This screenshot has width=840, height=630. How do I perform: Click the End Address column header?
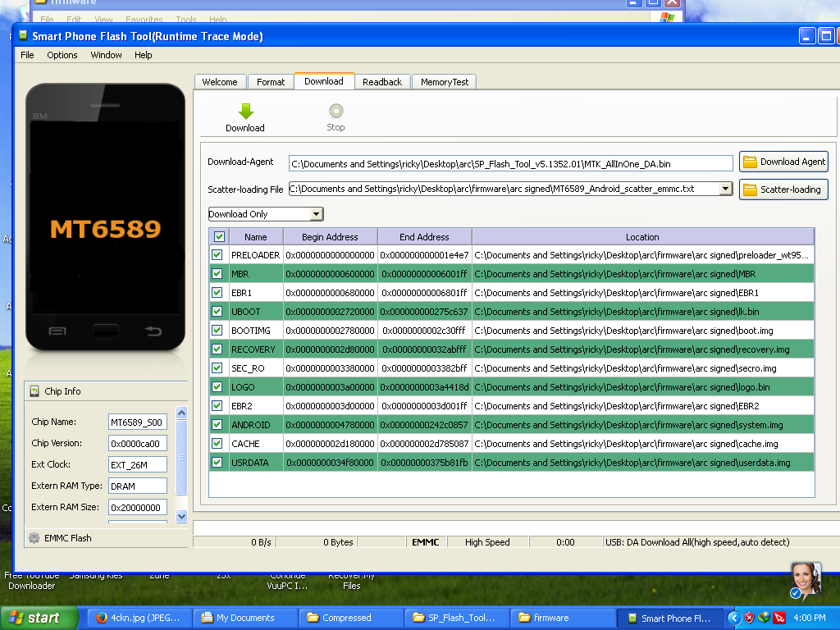click(424, 237)
